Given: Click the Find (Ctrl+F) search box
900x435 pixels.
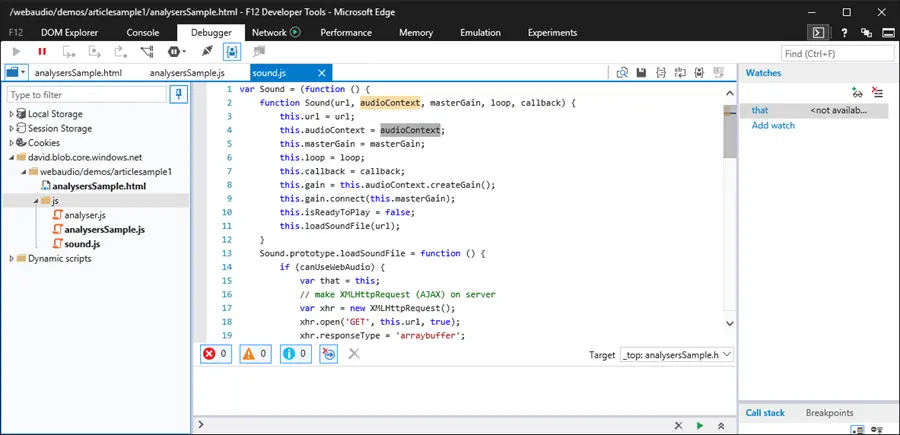Looking at the screenshot, I should coord(837,53).
